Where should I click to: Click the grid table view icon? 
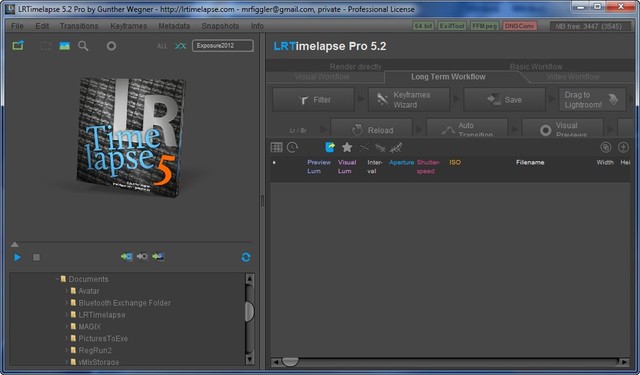click(x=276, y=147)
